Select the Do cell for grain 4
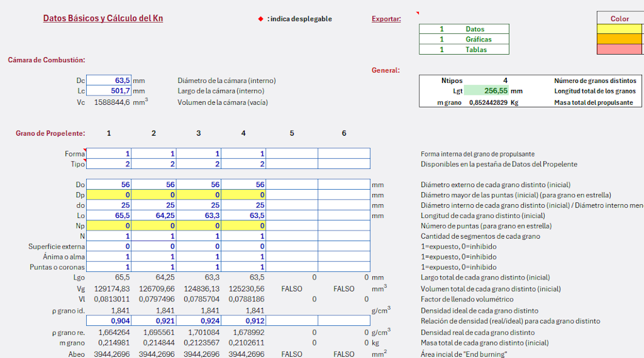Viewport: 644px width, 358px height. 243,185
